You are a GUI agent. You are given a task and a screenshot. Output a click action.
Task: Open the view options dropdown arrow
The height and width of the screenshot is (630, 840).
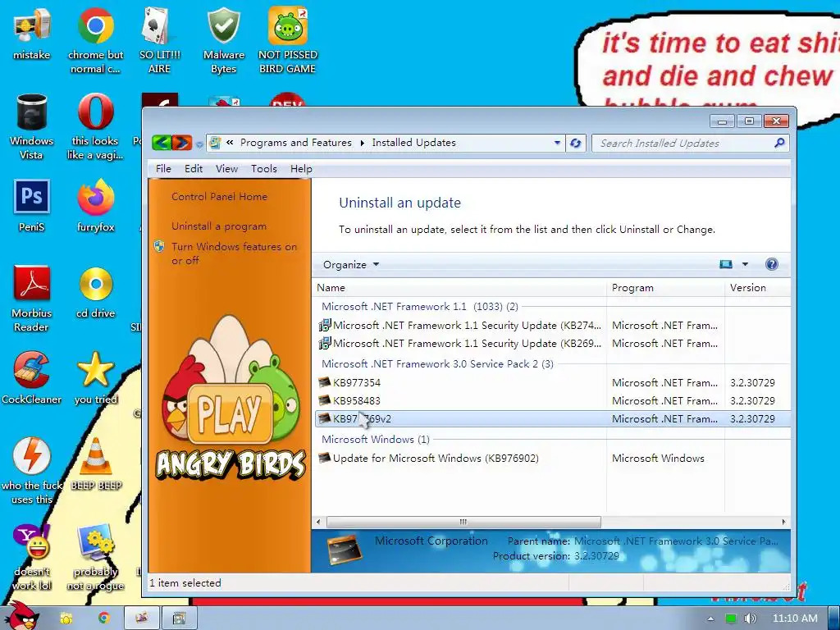pos(745,264)
